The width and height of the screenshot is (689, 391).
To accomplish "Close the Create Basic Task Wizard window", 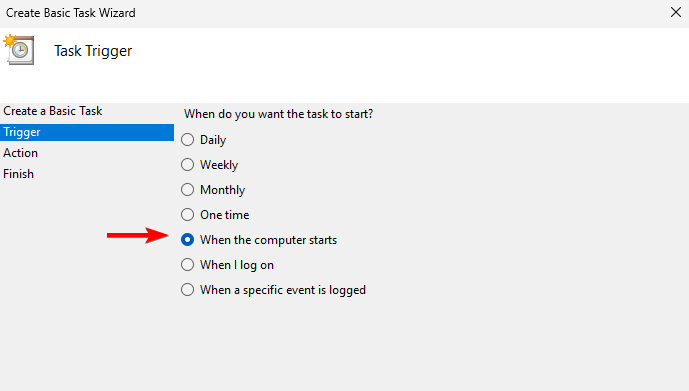I will (x=676, y=12).
